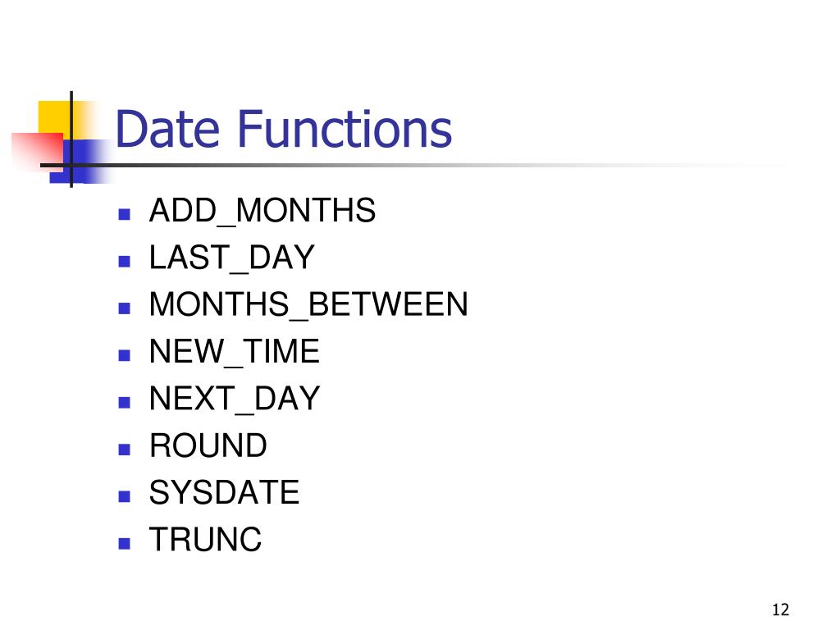Viewport: 840px width, 630px height.
Task: Click the blue bullet beside ADD_MONTHS
Action: click(x=125, y=214)
